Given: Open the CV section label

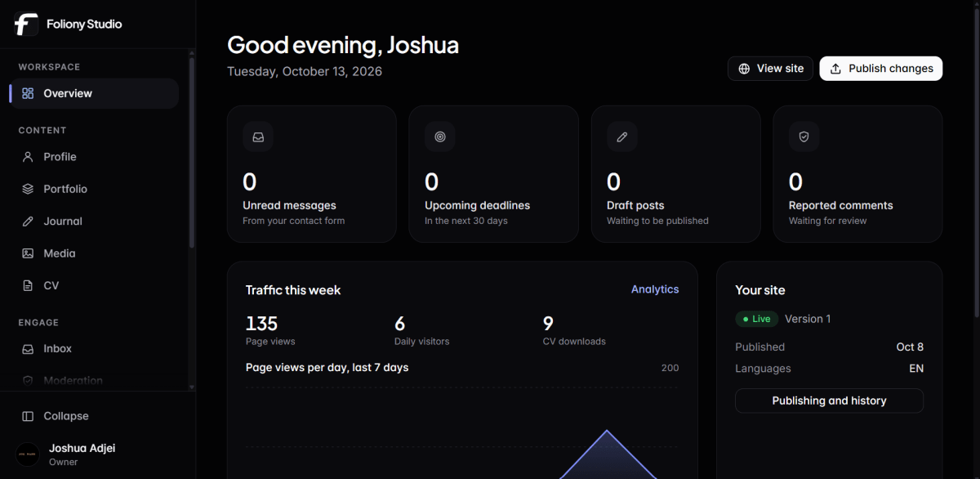Looking at the screenshot, I should [51, 285].
